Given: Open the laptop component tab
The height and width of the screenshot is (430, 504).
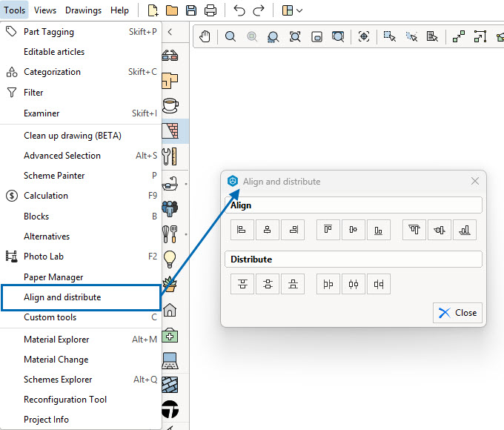Looking at the screenshot, I should 170,360.
